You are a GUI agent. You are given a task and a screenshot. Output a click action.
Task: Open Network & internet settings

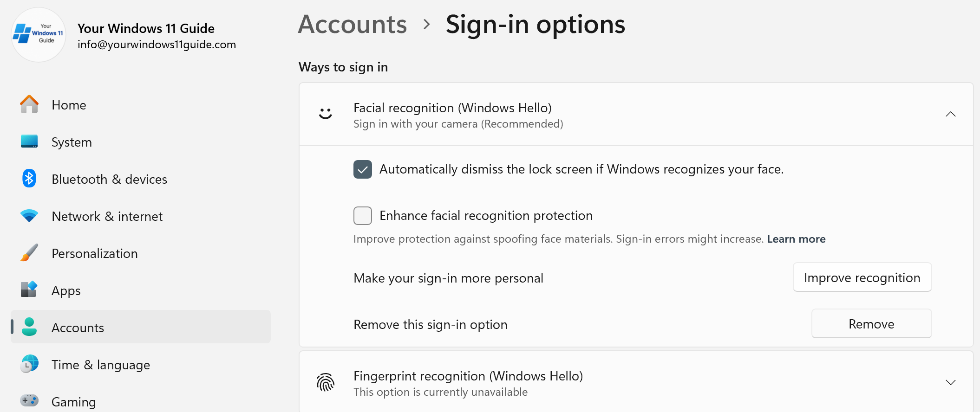coord(107,216)
